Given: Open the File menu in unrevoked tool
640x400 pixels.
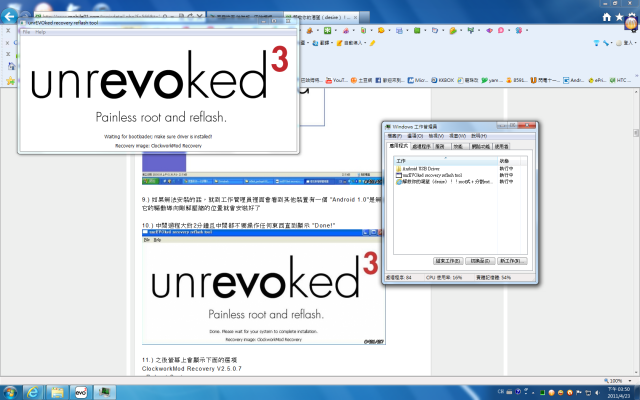Looking at the screenshot, I should pyautogui.click(x=26, y=32).
